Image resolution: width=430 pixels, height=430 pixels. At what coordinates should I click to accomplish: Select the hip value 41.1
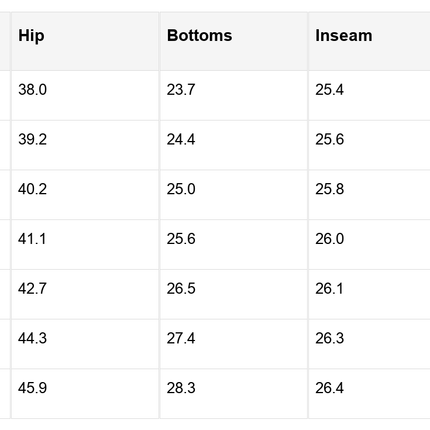(x=32, y=239)
